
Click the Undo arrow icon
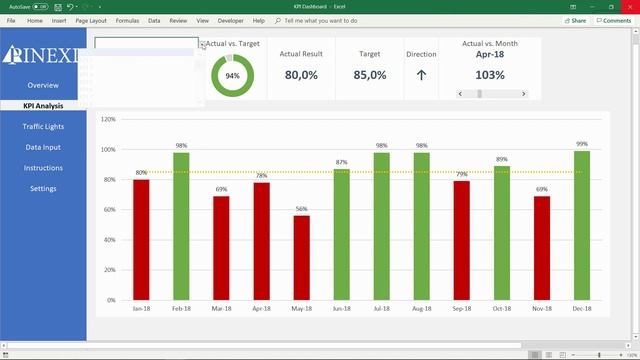click(x=70, y=7)
